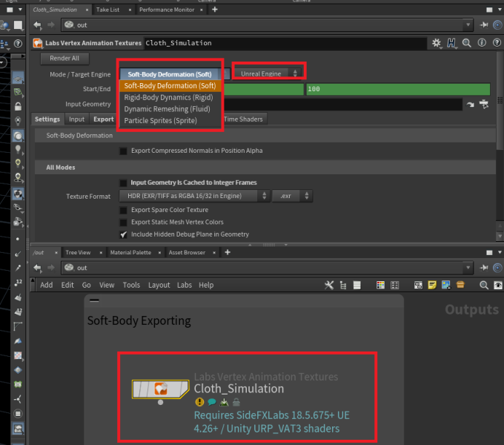Toggle Export Spare Color Texture checkbox
The image size is (504, 445).
(x=124, y=210)
